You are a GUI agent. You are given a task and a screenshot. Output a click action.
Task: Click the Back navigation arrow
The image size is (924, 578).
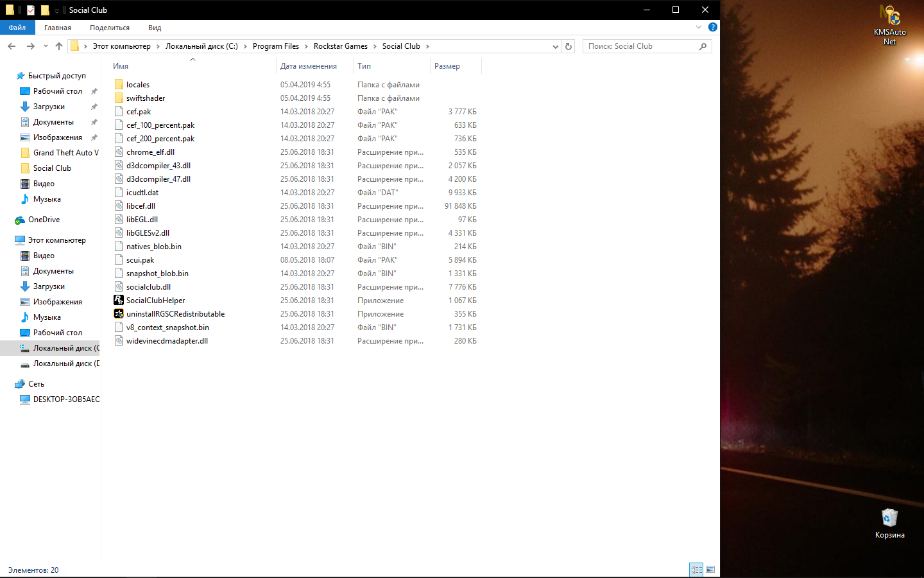pyautogui.click(x=12, y=46)
